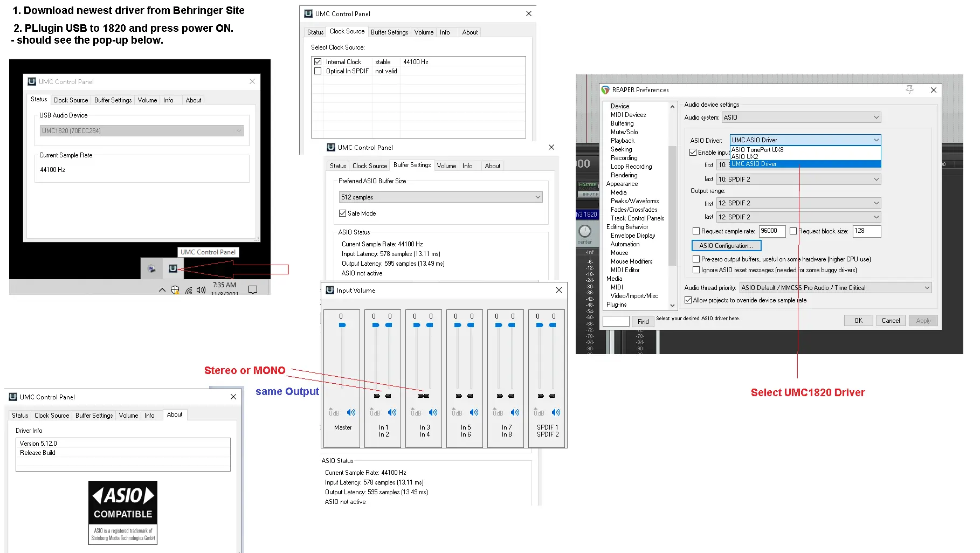Mute the In 1 / In 2 channel
The width and height of the screenshot is (980, 553).
(392, 412)
